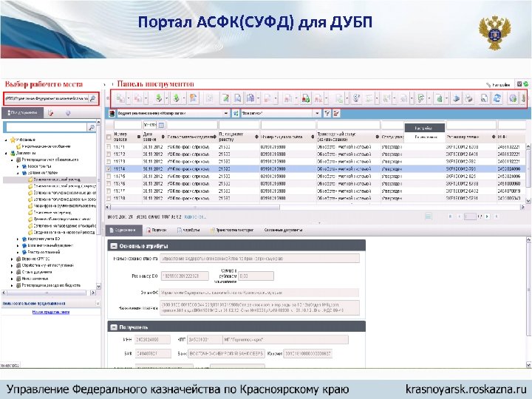Switch to the Подписи tab
532x399 pixels.
tap(157, 230)
